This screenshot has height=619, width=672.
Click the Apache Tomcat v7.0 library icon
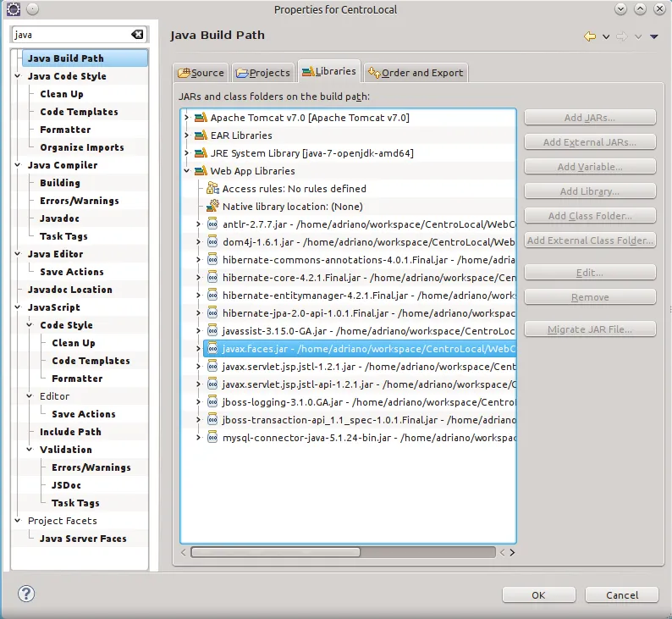tap(201, 118)
